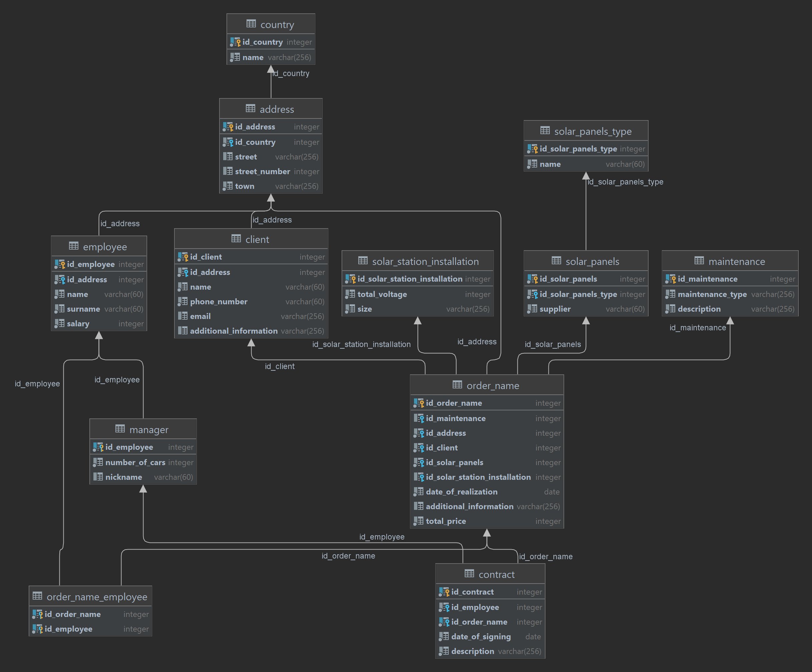Click primary key icon of id_country in country

(235, 42)
